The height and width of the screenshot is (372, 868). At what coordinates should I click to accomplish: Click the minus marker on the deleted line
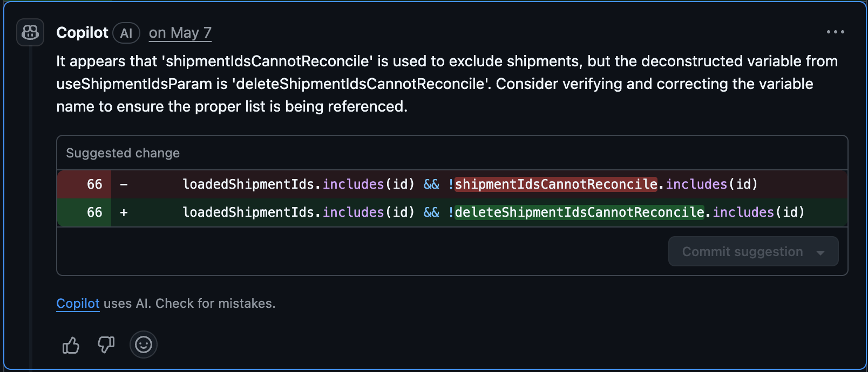(x=124, y=184)
